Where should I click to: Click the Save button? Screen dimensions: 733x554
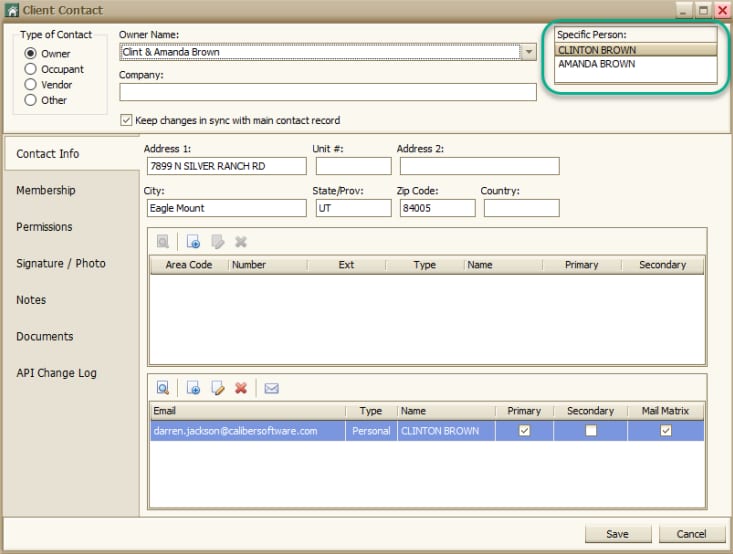(x=618, y=534)
